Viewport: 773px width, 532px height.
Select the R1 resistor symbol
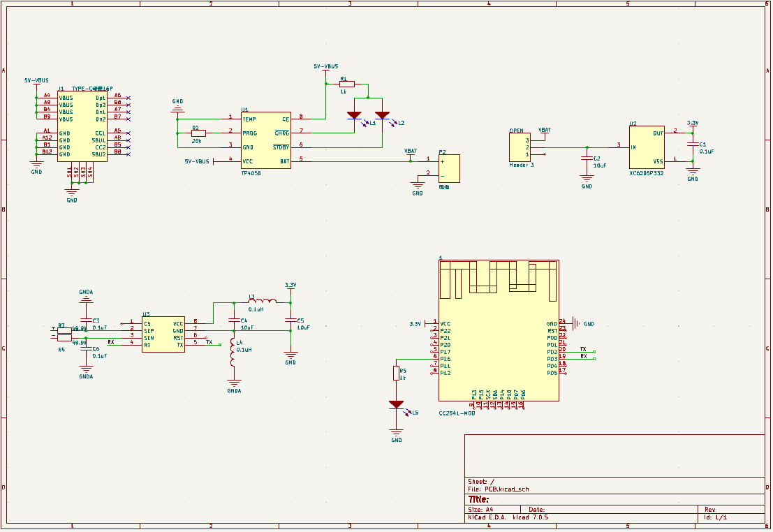(347, 84)
